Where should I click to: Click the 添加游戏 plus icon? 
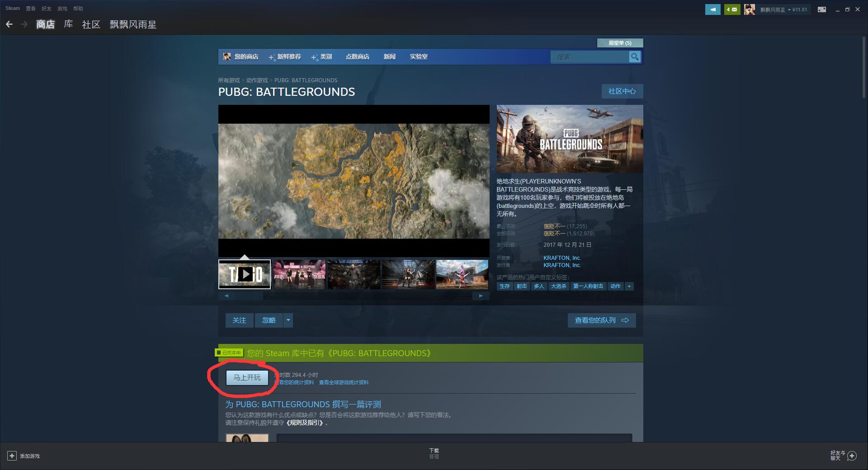click(12, 456)
